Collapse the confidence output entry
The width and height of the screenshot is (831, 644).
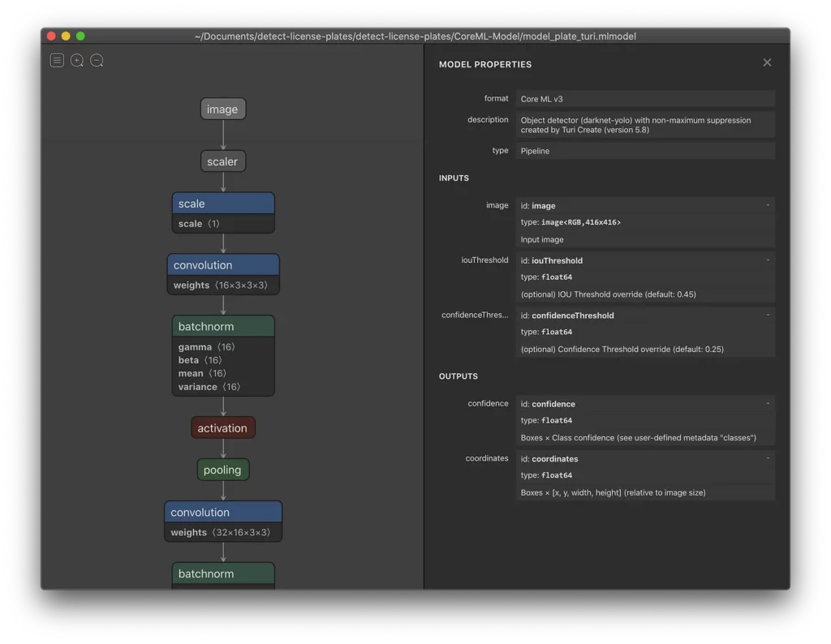(768, 404)
